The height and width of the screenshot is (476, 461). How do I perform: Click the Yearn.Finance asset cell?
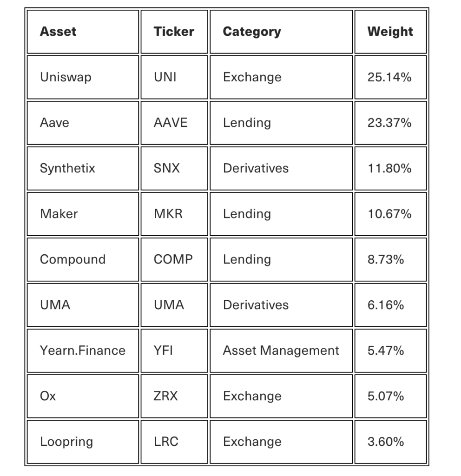coord(83,350)
